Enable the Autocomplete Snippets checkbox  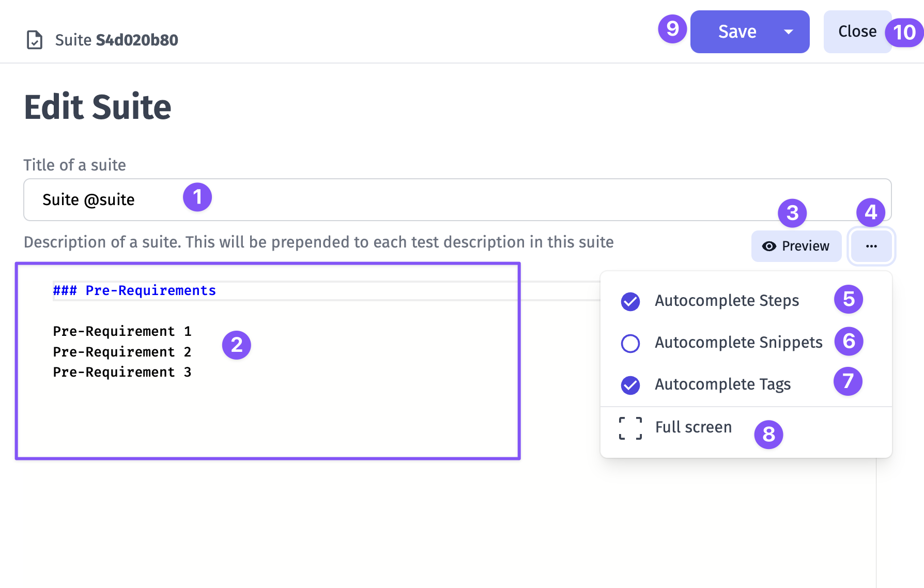coord(630,344)
